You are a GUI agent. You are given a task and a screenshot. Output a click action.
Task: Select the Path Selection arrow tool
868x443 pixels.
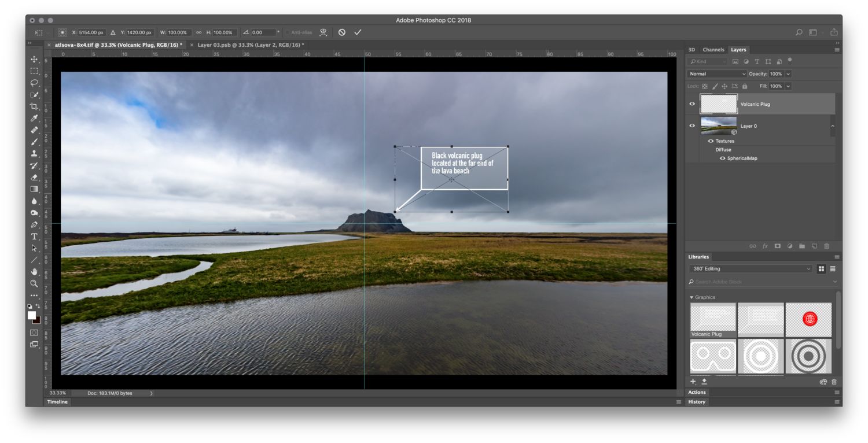(x=34, y=248)
